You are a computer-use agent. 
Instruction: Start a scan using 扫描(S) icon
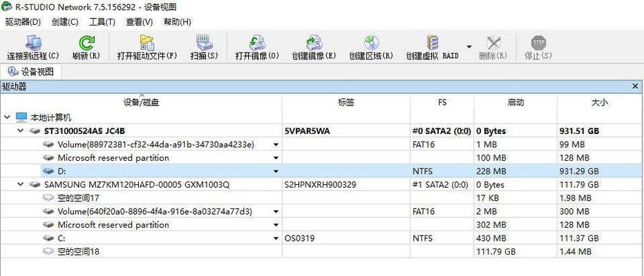[204, 43]
